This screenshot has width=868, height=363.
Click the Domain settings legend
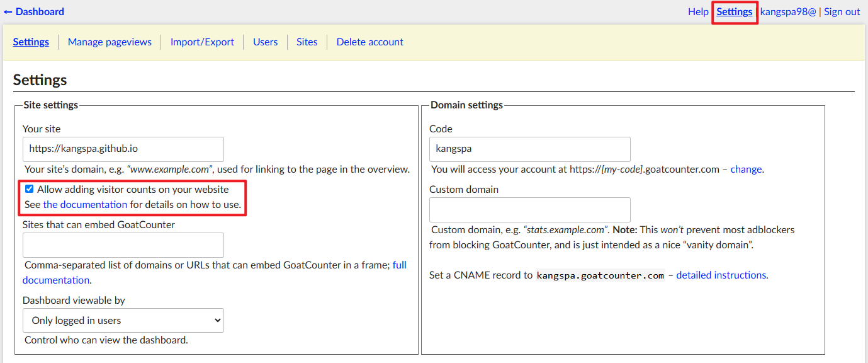pos(467,105)
